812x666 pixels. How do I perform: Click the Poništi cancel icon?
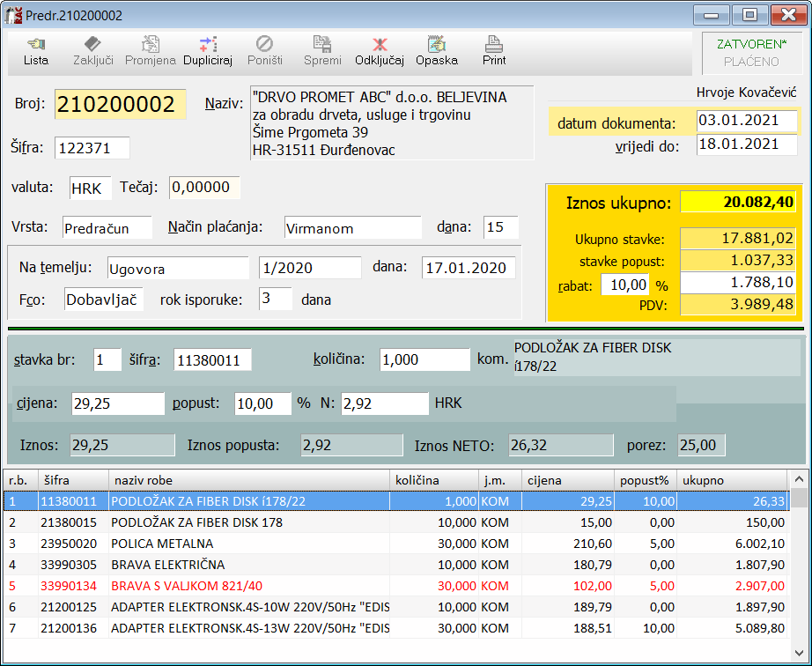point(264,51)
